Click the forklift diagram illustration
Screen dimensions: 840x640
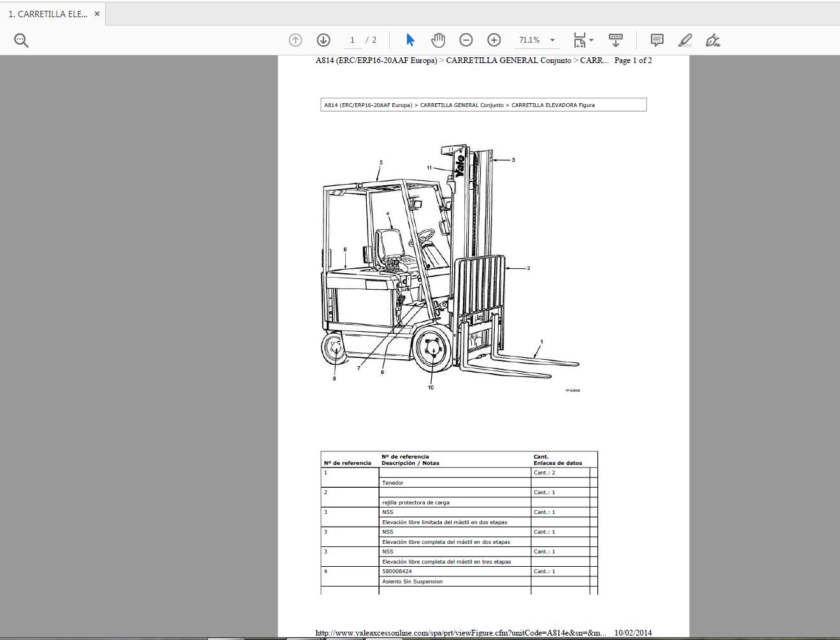pyautogui.click(x=450, y=267)
